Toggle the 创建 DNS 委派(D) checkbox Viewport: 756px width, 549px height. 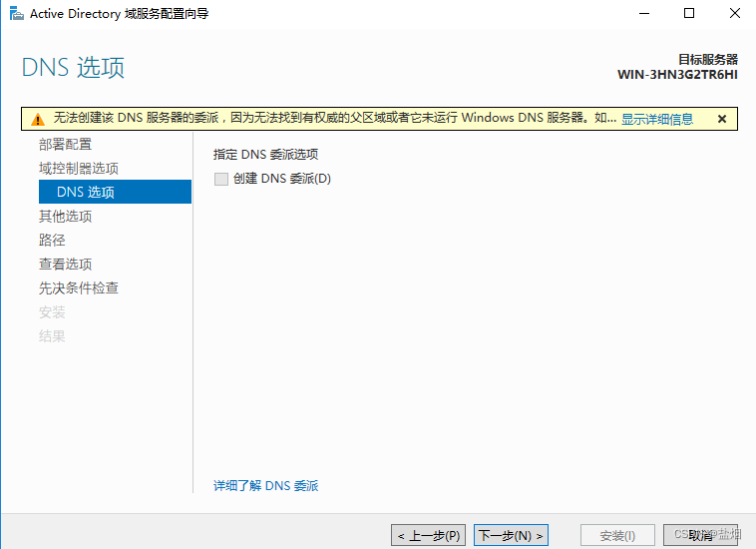221,179
